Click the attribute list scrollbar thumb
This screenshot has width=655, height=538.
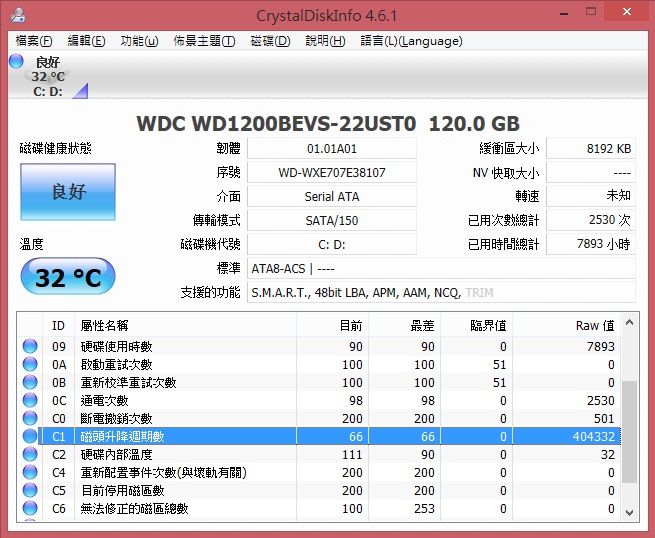(630, 432)
